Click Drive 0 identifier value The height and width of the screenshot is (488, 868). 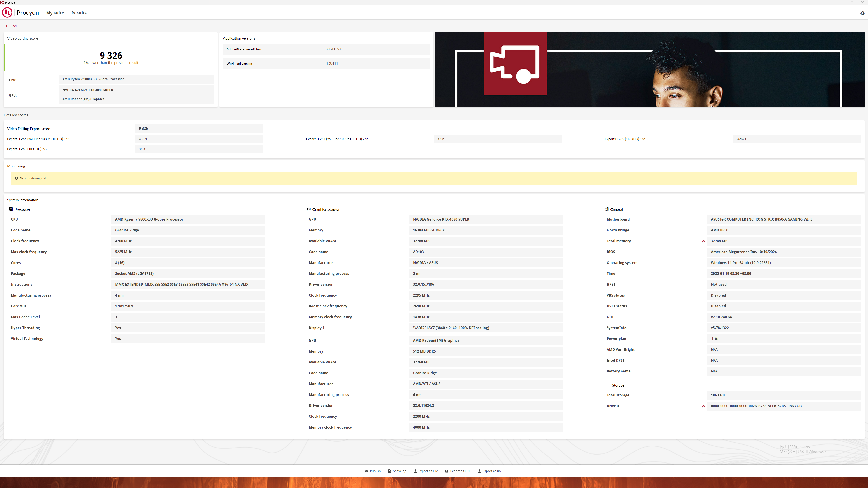point(784,406)
